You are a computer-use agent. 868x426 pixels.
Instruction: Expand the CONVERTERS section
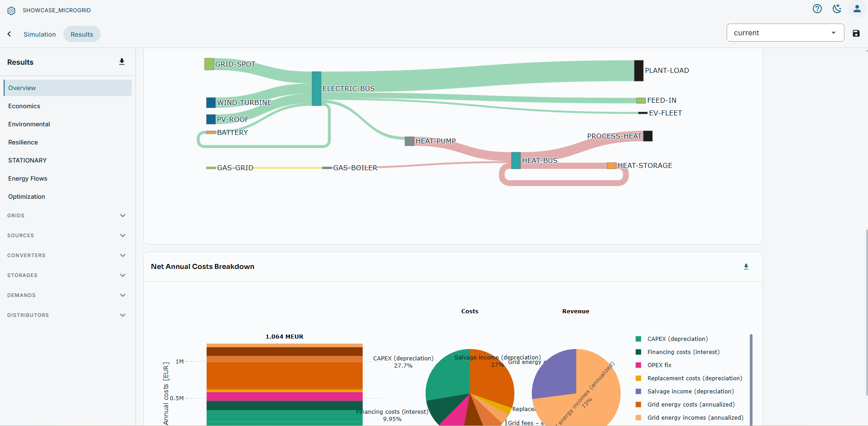pos(67,255)
